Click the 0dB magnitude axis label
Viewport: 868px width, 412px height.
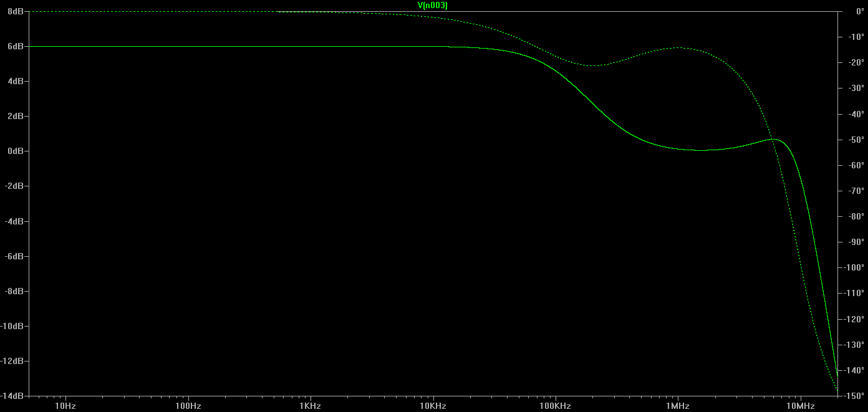click(16, 151)
